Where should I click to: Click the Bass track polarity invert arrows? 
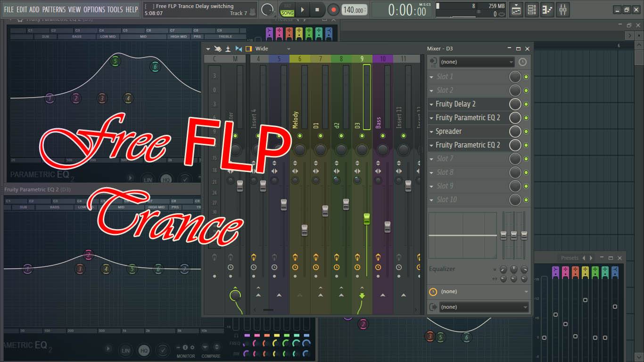tap(378, 163)
